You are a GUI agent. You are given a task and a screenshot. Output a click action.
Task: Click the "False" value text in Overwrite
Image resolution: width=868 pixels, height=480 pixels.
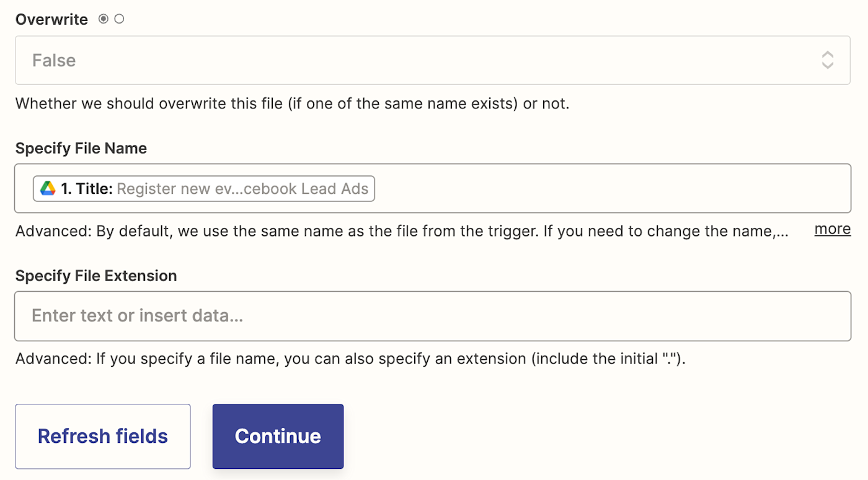54,60
